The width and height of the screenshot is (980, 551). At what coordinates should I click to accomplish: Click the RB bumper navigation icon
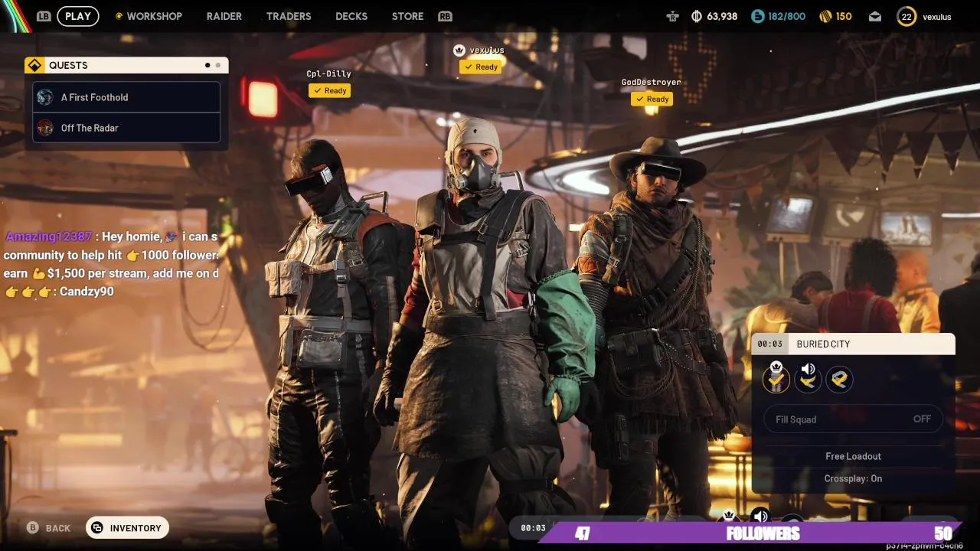(445, 16)
